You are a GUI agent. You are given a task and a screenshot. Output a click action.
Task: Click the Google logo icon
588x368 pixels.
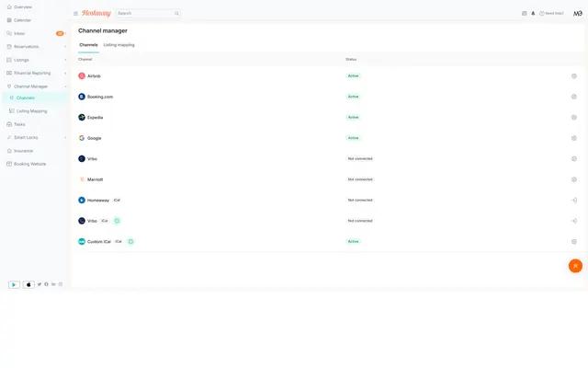pos(82,138)
